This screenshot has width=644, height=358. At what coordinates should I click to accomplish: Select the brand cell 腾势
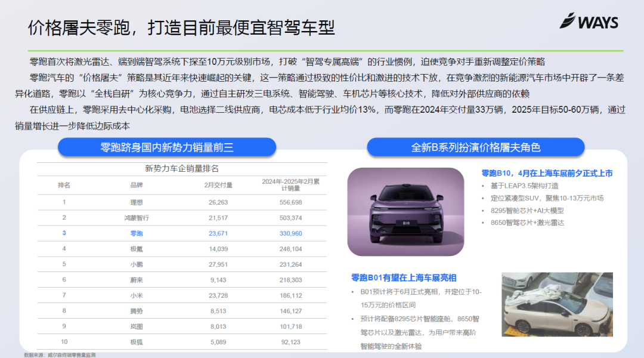[x=137, y=311]
